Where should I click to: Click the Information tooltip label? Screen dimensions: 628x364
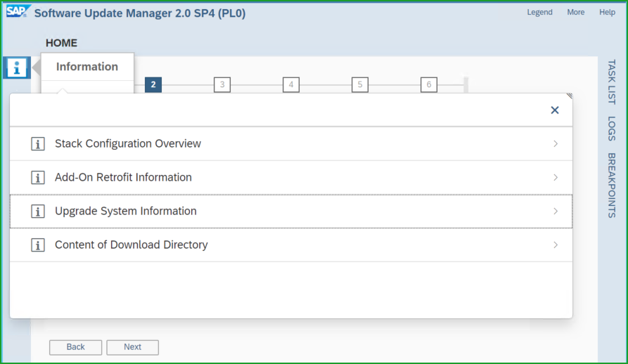[87, 66]
